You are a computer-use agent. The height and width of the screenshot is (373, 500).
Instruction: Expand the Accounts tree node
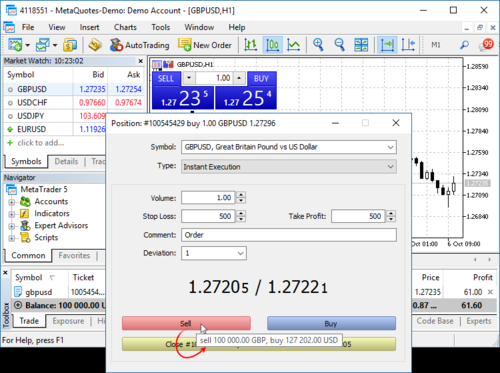[x=12, y=202]
